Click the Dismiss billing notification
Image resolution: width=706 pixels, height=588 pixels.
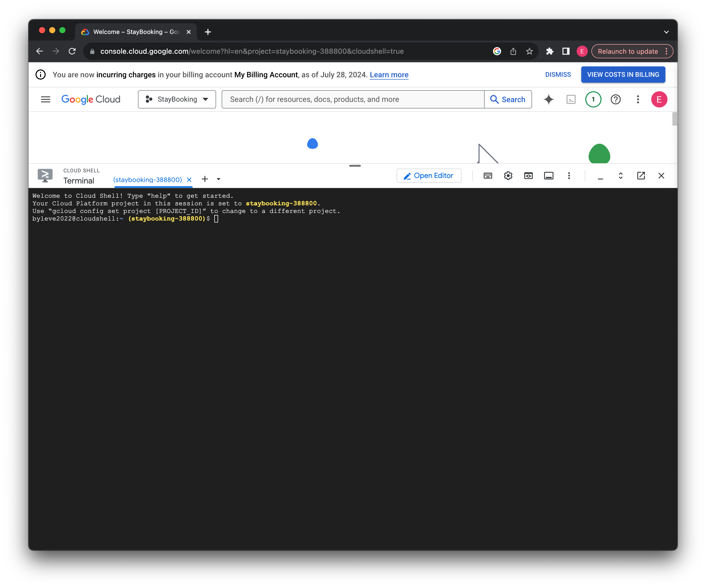[558, 75]
